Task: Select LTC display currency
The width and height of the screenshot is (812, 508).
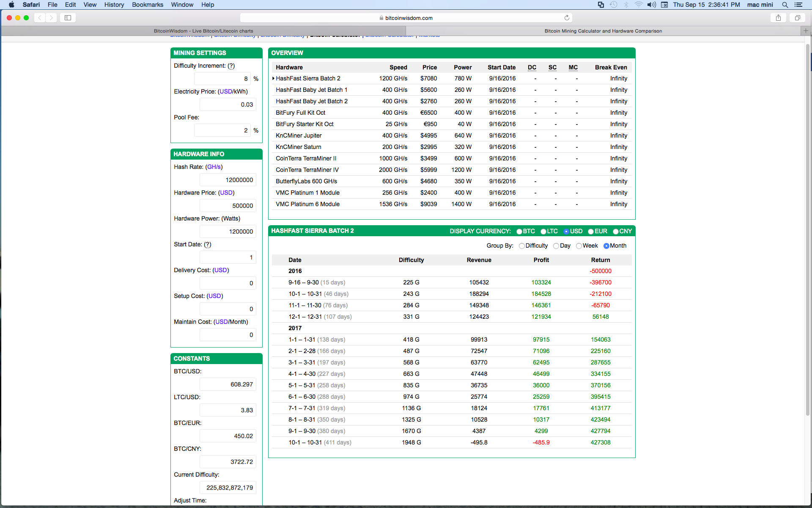Action: (543, 232)
